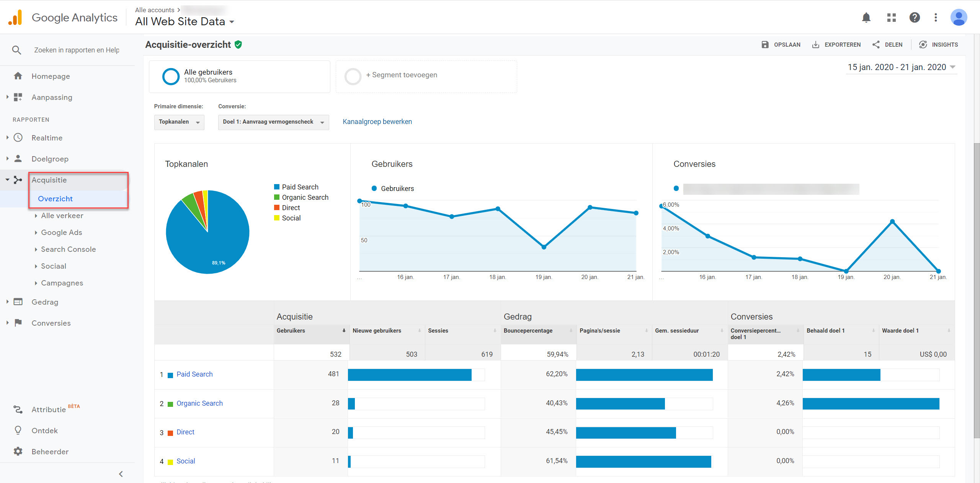Expand the Conversies sidebar section arrow

(7, 323)
